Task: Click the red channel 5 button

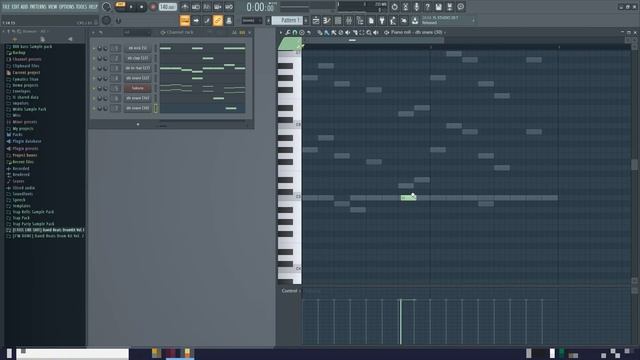Action: pyautogui.click(x=138, y=88)
